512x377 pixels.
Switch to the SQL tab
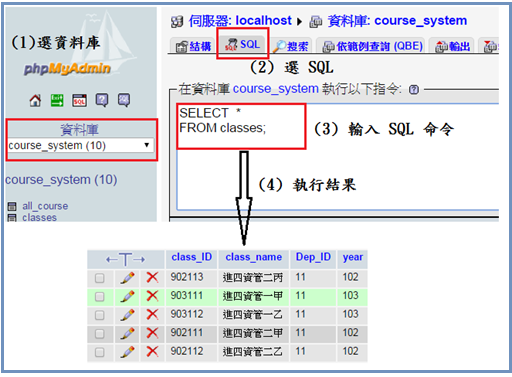click(242, 44)
